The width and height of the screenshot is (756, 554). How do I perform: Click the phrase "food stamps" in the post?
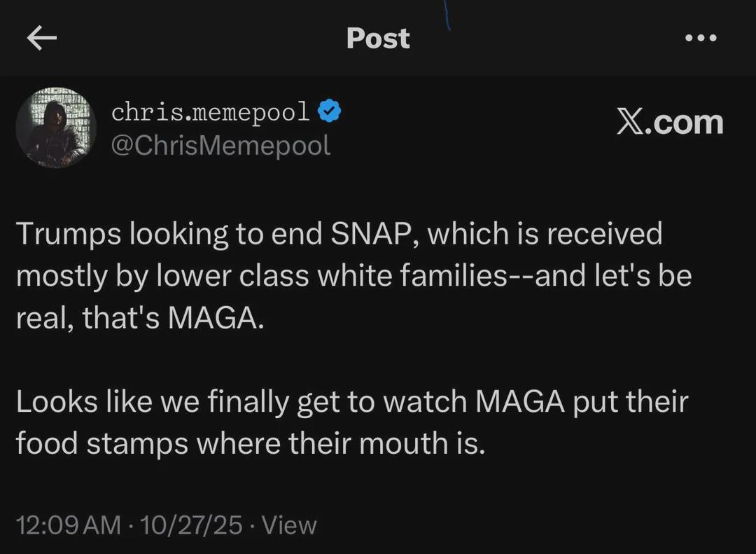tap(102, 443)
